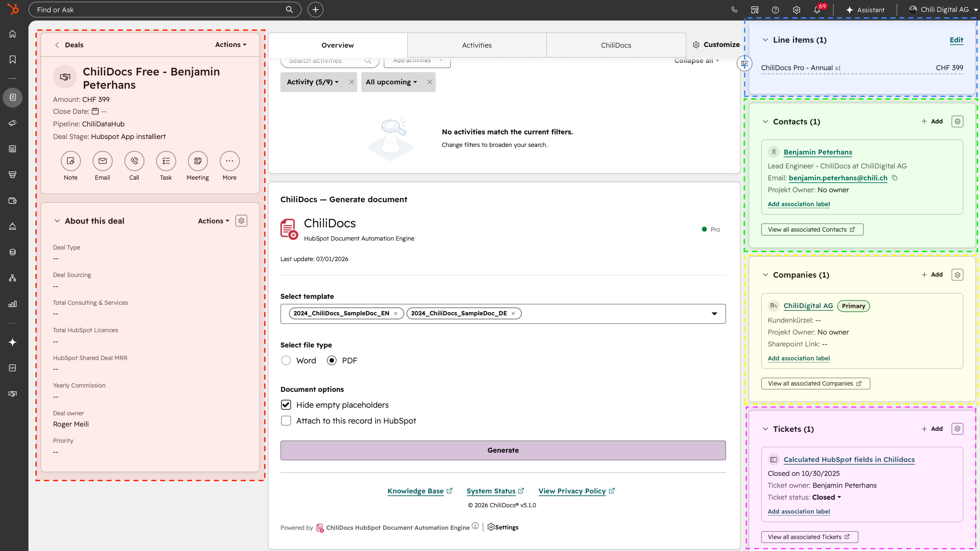The width and height of the screenshot is (980, 551).
Task: Open the settings gear in top bar
Action: click(x=797, y=10)
